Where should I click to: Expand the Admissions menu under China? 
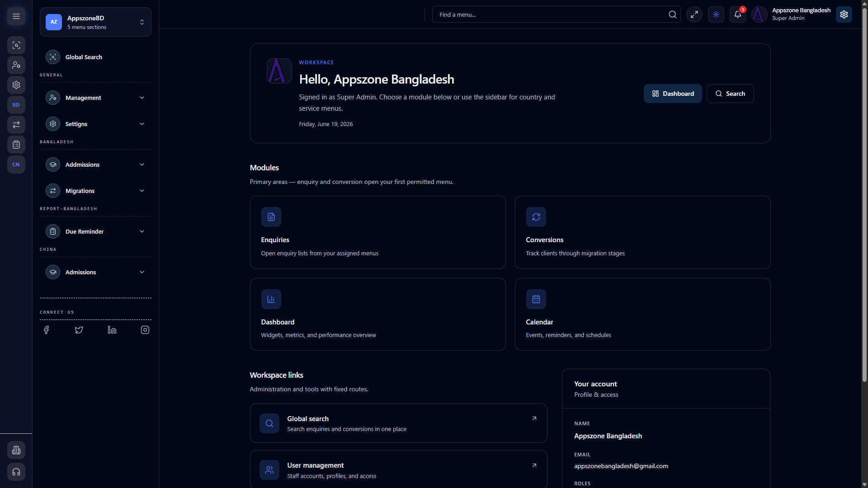95,272
